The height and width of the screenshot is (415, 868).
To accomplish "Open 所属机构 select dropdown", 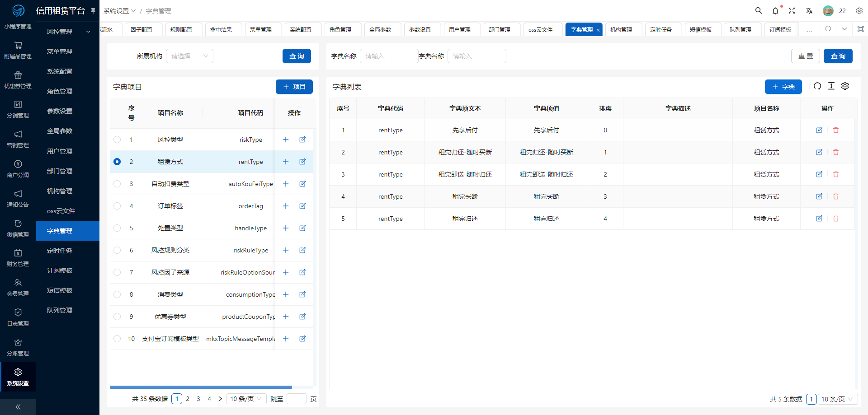I will (189, 56).
